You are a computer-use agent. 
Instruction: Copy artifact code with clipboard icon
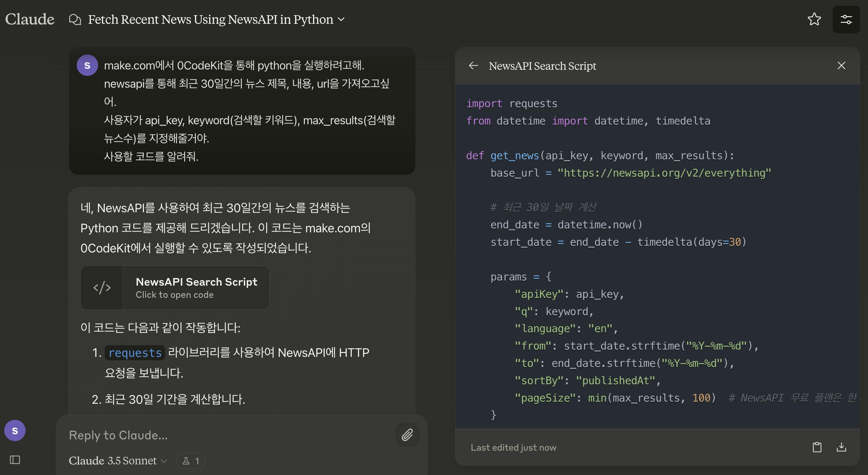[817, 447]
